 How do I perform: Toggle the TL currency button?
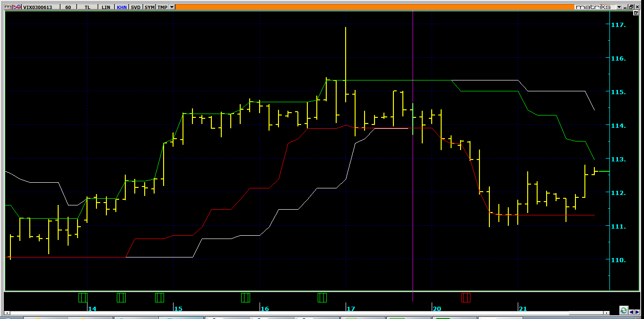pyautogui.click(x=87, y=7)
